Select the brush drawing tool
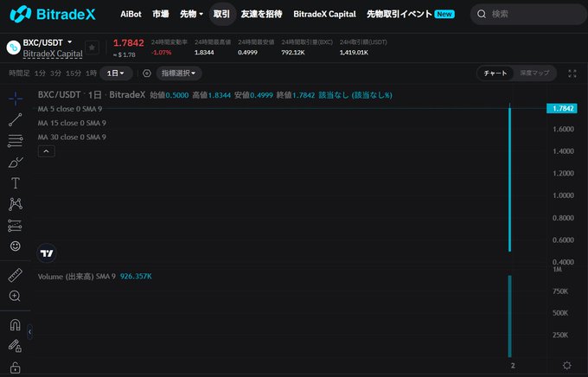The width and height of the screenshot is (588, 377). tap(16, 162)
